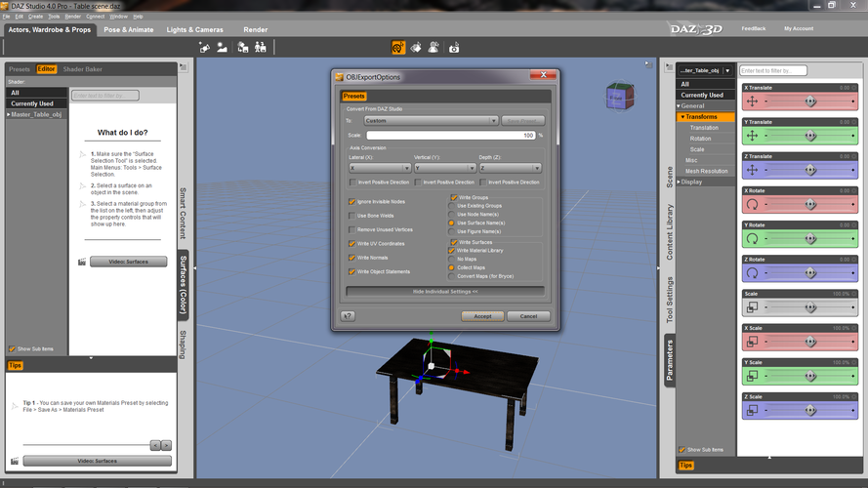This screenshot has width=868, height=488.
Task: Click Hide Individual Settings button
Action: click(445, 292)
